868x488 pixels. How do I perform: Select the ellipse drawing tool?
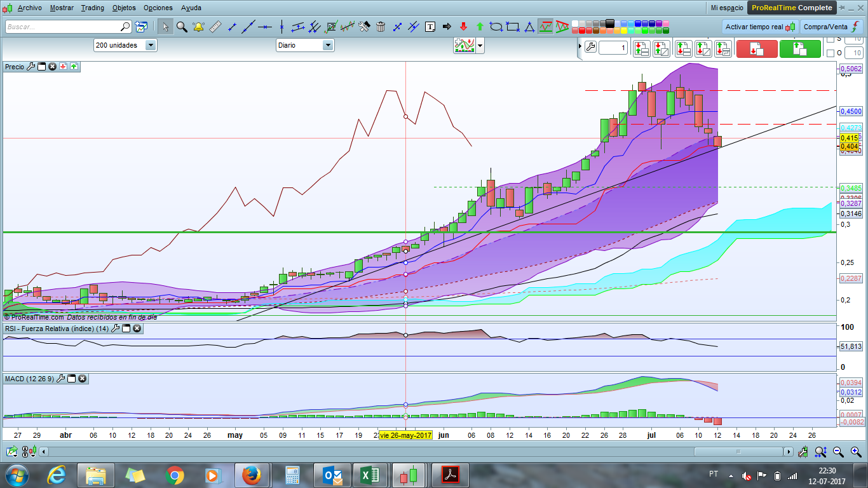point(496,27)
